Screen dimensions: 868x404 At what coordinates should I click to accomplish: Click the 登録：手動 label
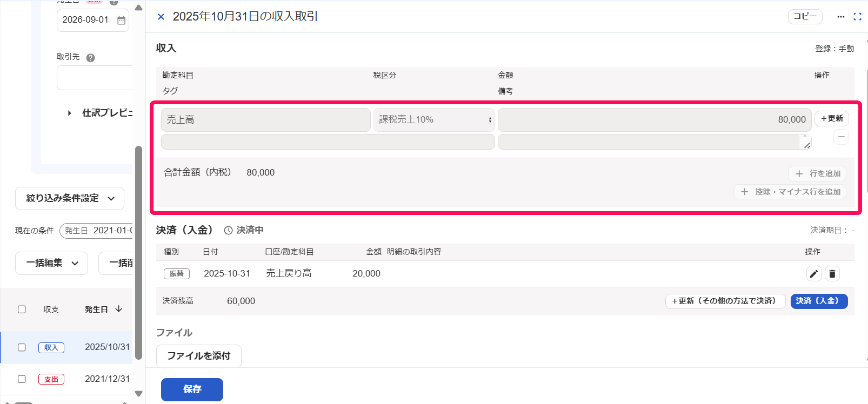tap(834, 49)
